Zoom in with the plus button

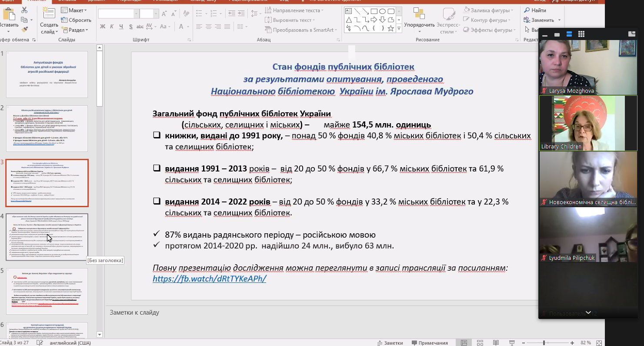(x=571, y=343)
